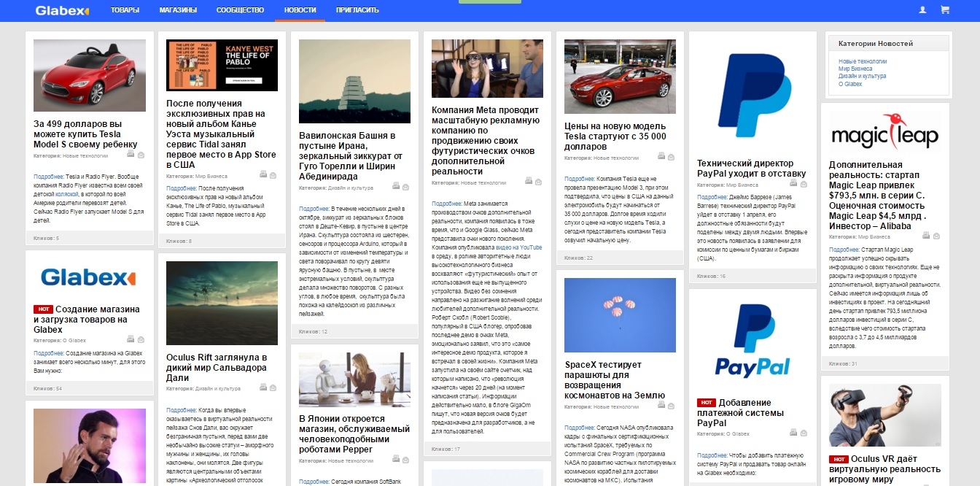
Task: Follow the 'видео на YouTube' link in Meta article
Action: point(519,247)
